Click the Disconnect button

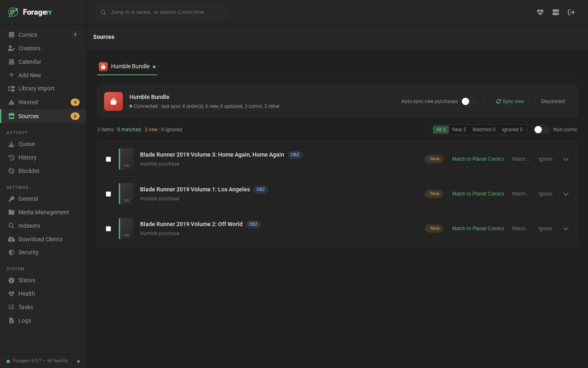[553, 101]
